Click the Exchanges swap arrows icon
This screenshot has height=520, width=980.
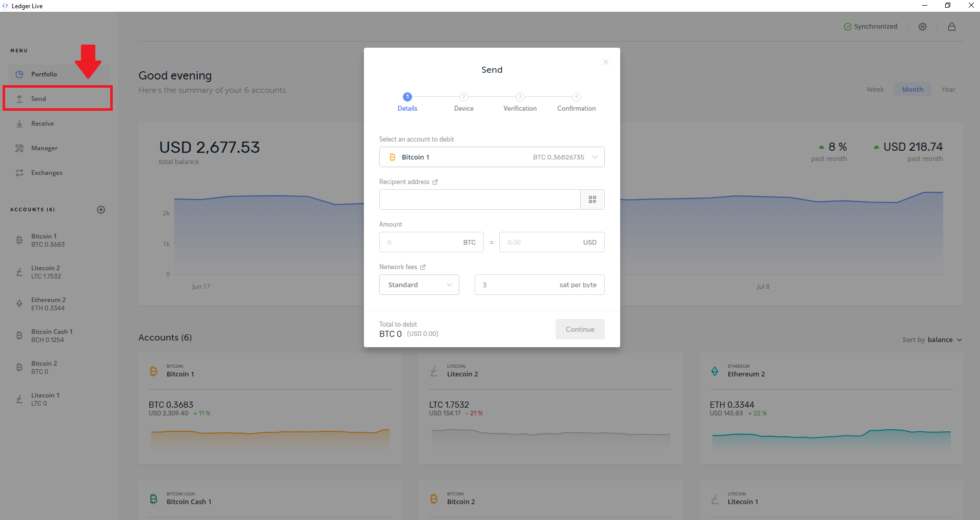[19, 173]
